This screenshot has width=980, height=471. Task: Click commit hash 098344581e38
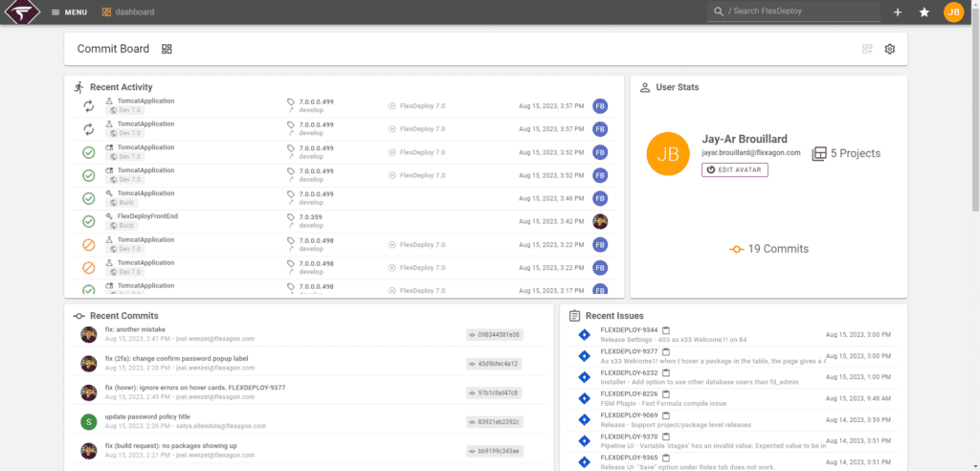[495, 335]
